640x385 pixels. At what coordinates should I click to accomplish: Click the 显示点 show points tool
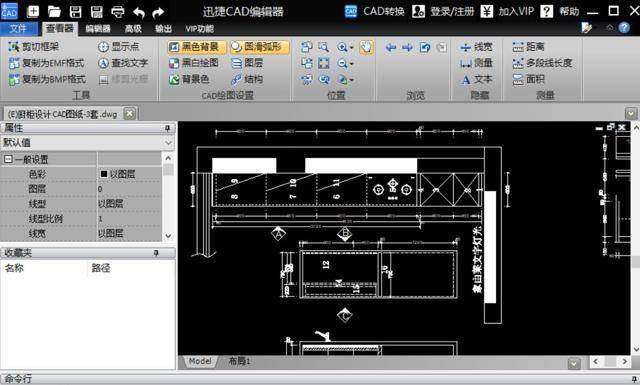point(118,47)
